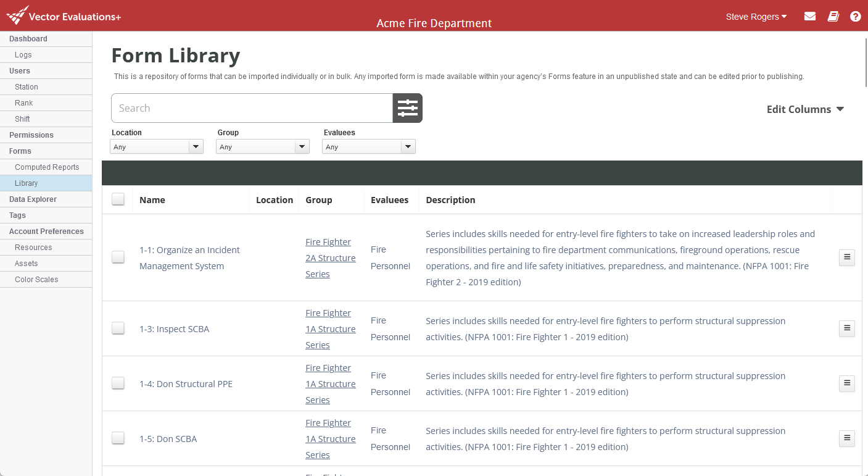
Task: Follow the Fire Fighter 2A Structure Series link
Action: (330, 257)
